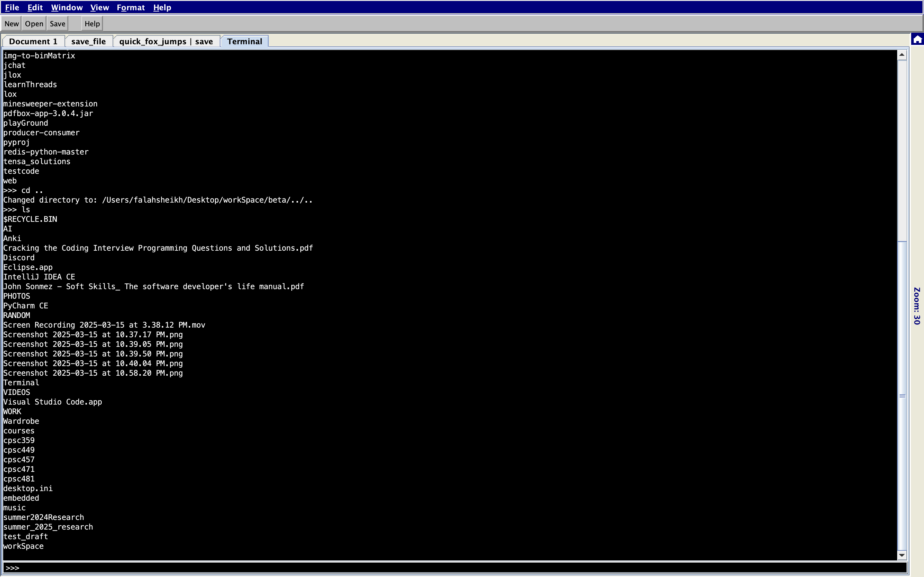This screenshot has height=577, width=924.
Task: Open the File menu
Action: pos(12,7)
